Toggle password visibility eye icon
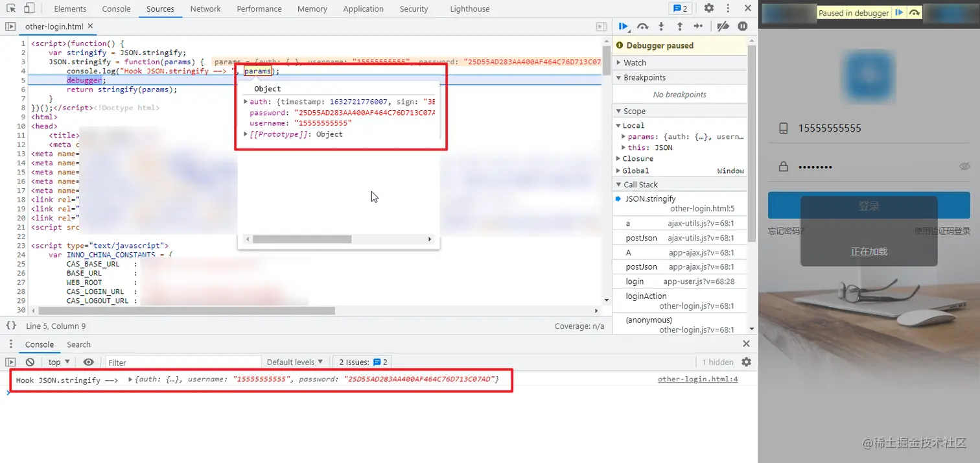 (x=964, y=167)
